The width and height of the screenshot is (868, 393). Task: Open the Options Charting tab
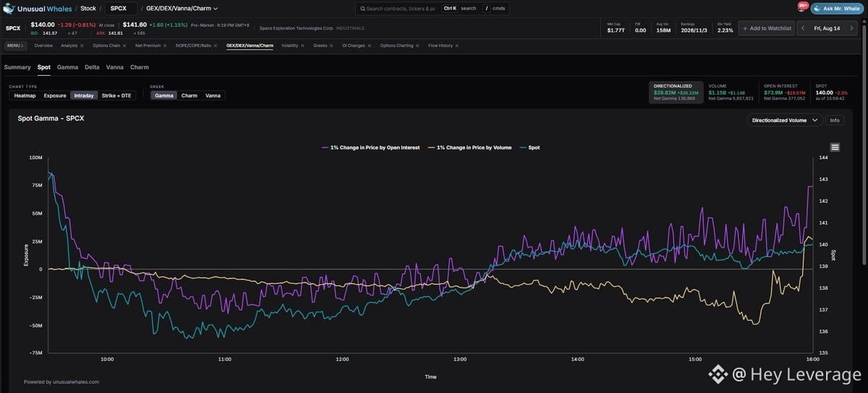tap(396, 46)
